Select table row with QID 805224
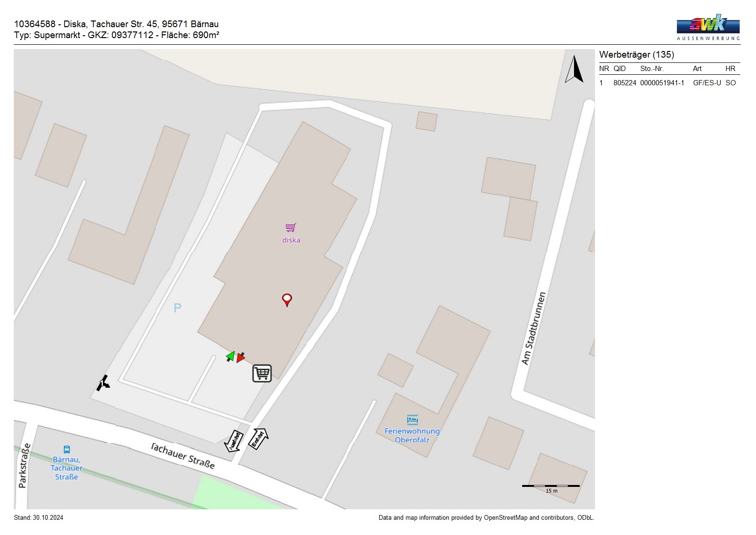This screenshot has height=535, width=756. [x=669, y=83]
